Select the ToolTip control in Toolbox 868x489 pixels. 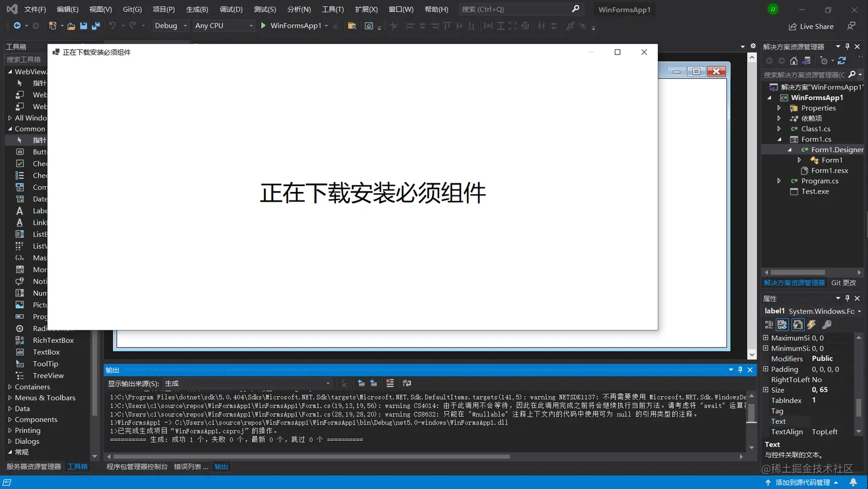(45, 364)
